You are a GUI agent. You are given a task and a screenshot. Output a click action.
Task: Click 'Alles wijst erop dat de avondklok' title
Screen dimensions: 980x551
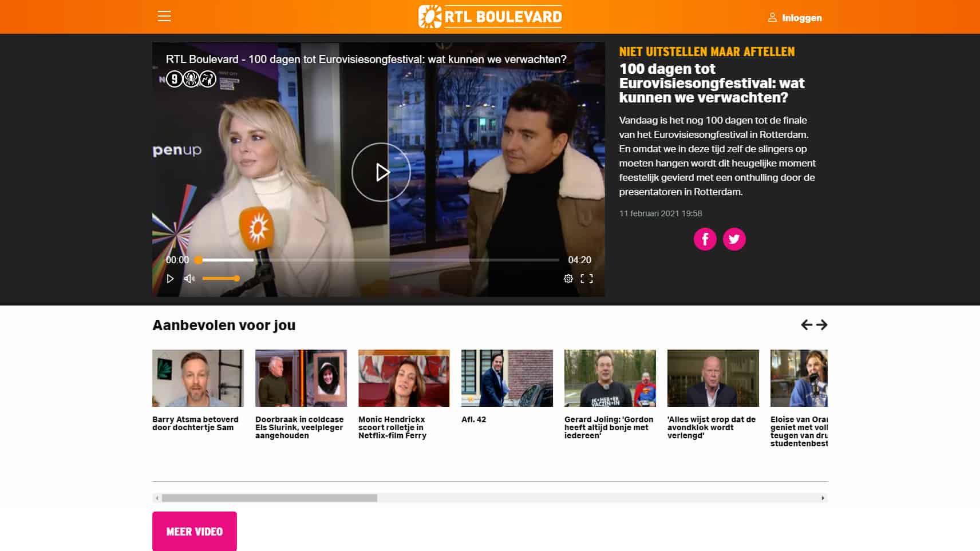(712, 427)
